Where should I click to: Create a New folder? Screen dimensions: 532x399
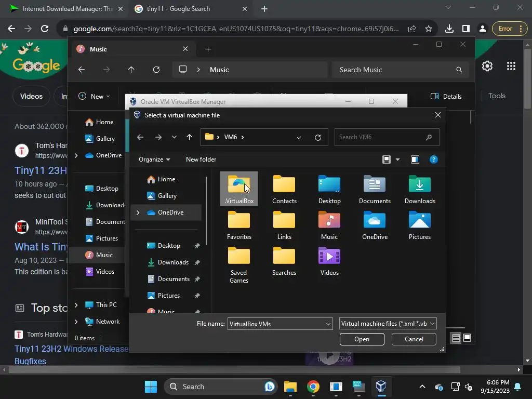pos(201,159)
